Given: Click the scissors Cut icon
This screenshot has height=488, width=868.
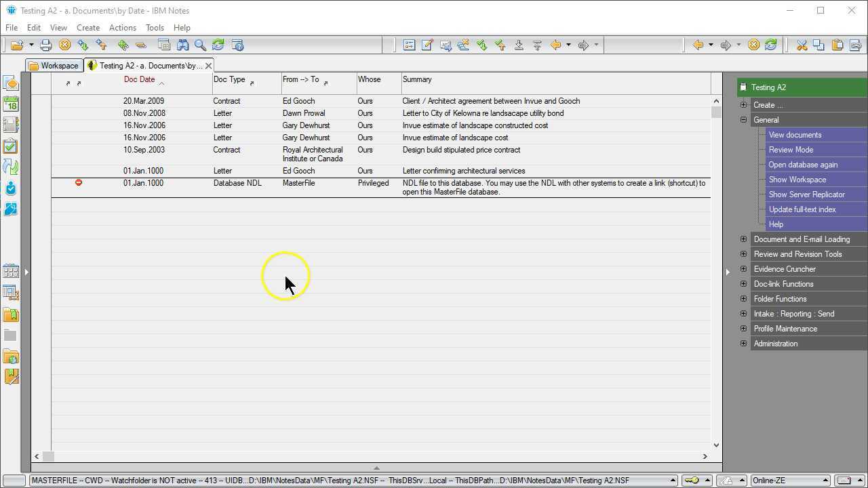Looking at the screenshot, I should pos(802,45).
